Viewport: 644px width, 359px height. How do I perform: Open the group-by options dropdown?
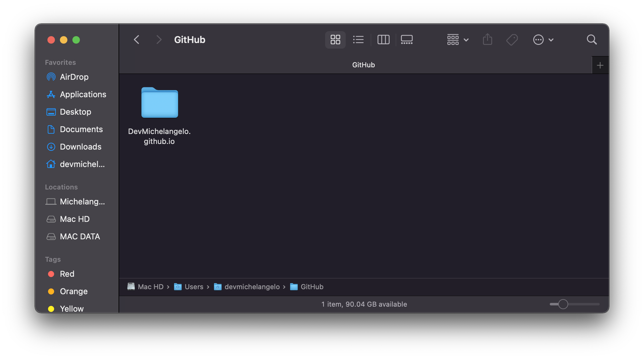coord(457,40)
